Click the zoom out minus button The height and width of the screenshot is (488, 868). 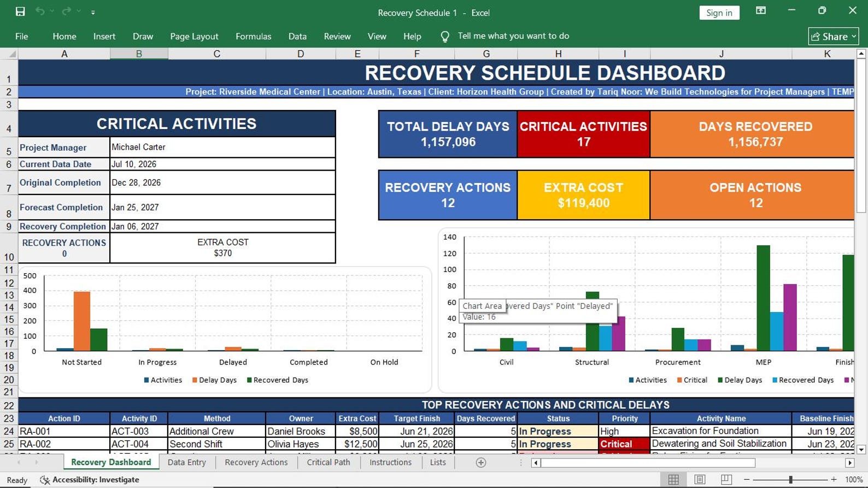point(747,479)
